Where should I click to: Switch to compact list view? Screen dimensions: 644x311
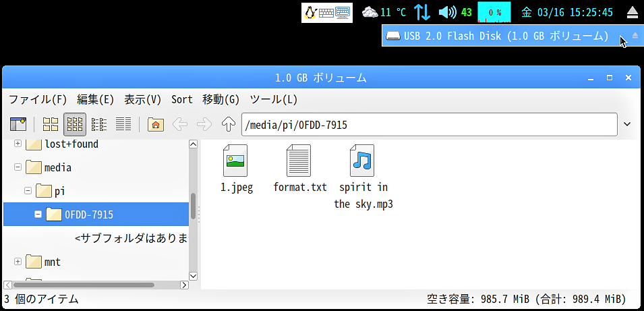pyautogui.click(x=99, y=123)
